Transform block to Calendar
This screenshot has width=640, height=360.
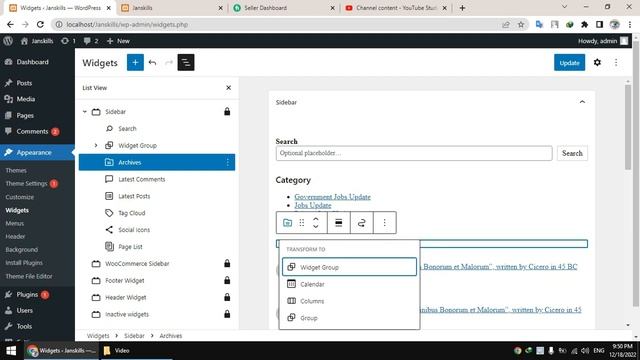pos(349,284)
